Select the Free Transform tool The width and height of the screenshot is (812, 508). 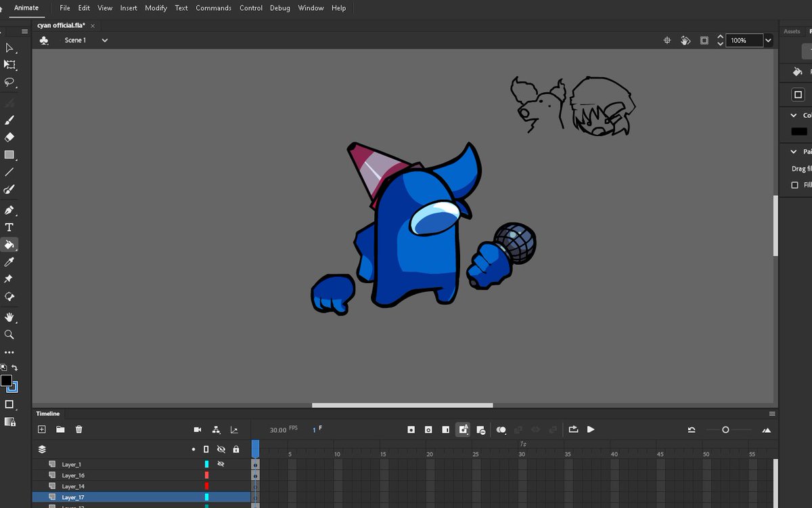coord(9,65)
